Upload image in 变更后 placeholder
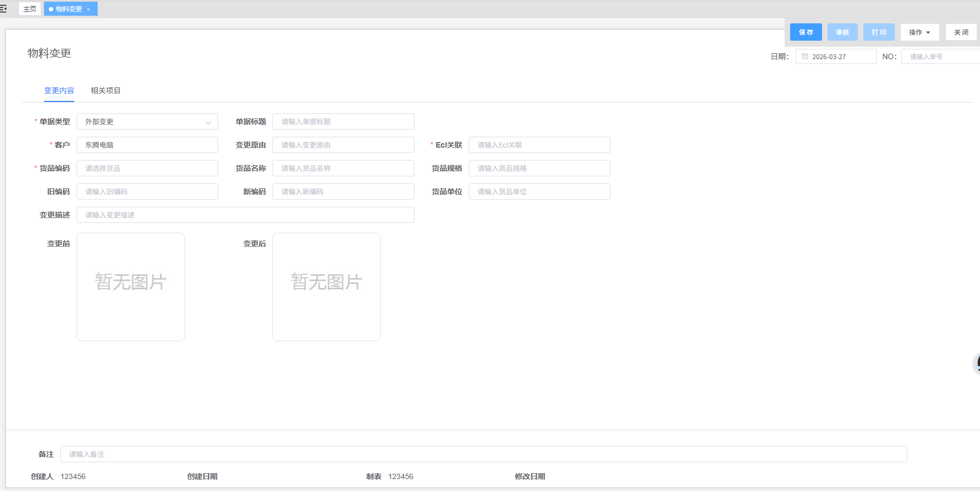This screenshot has width=980, height=491. [x=327, y=287]
